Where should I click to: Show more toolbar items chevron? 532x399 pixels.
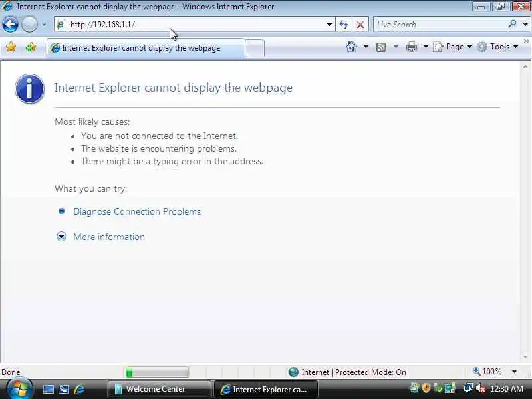(526, 41)
